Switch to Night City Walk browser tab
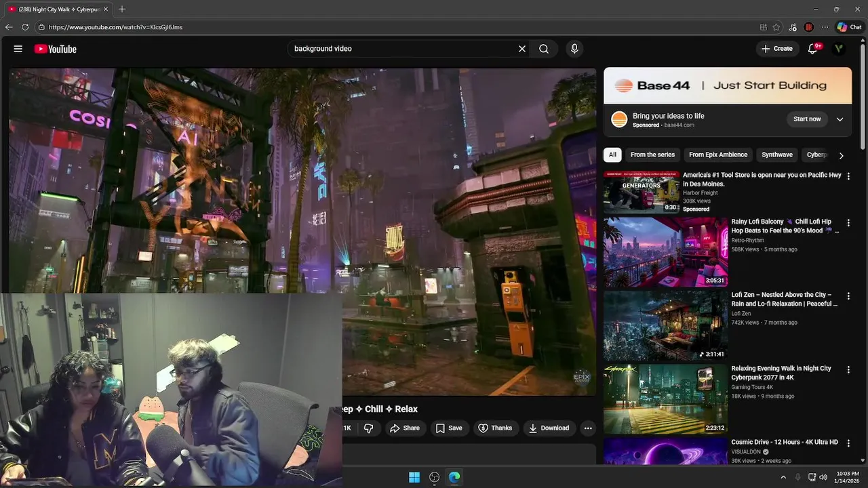Screen dimensions: 868x488 click(58, 9)
